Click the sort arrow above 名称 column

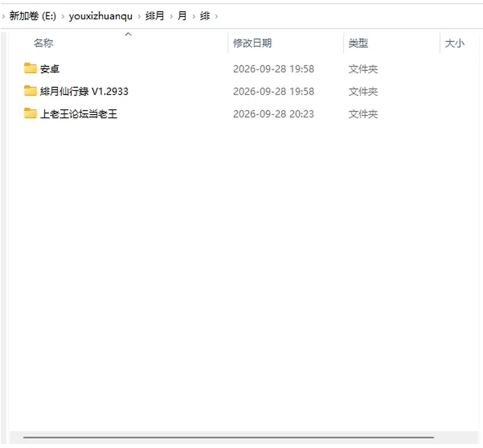128,34
